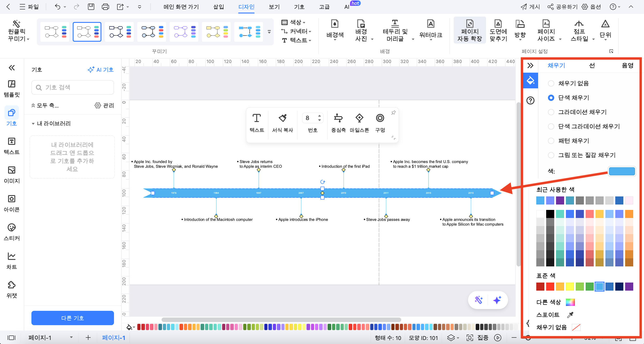Screen dimensions: 644x344
Task: Open the 텍스트 dropdown in 꾸미기 group
Action: 296,40
